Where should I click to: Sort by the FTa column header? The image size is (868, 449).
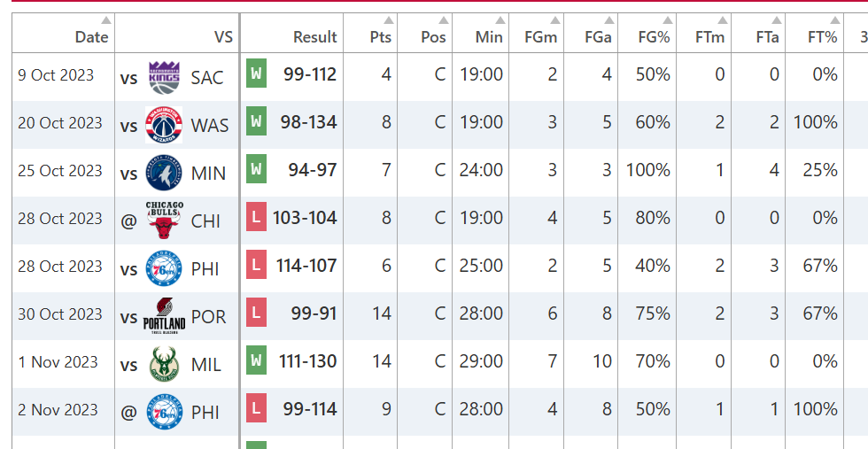pos(767,36)
